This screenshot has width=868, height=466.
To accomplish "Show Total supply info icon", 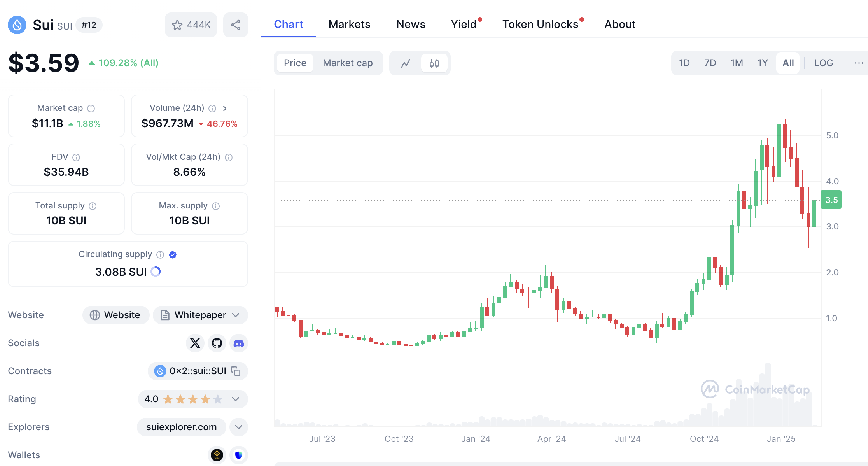I will tap(93, 206).
